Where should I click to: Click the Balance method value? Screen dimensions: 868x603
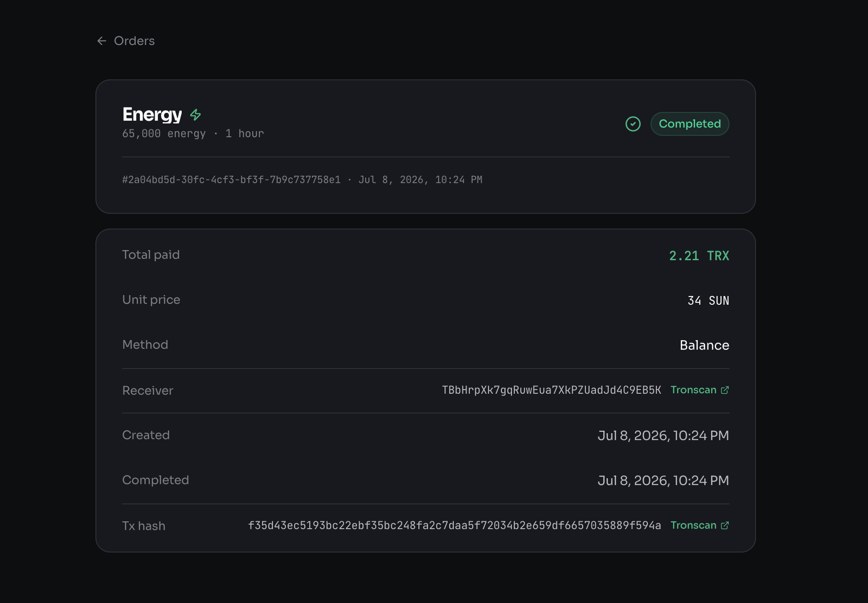tap(704, 345)
